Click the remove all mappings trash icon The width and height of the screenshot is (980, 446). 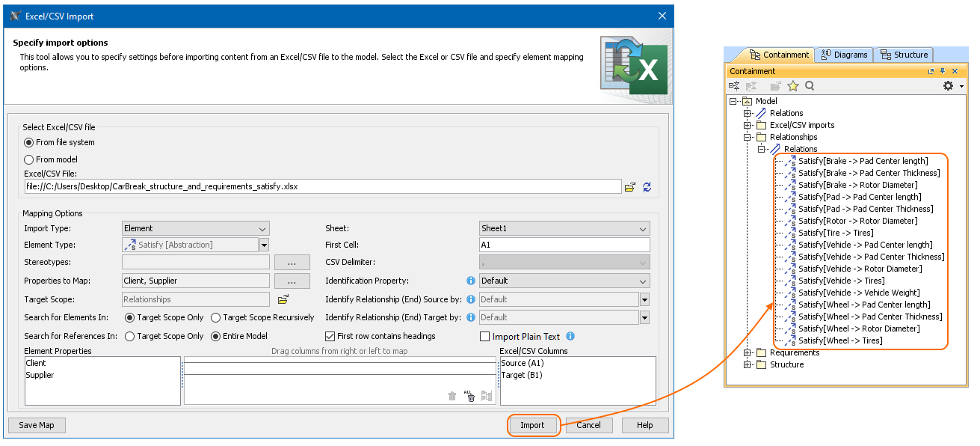[469, 397]
